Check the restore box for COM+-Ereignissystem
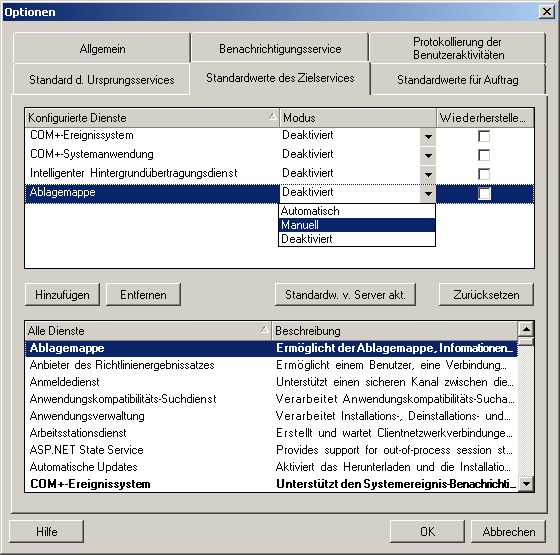 point(484,136)
